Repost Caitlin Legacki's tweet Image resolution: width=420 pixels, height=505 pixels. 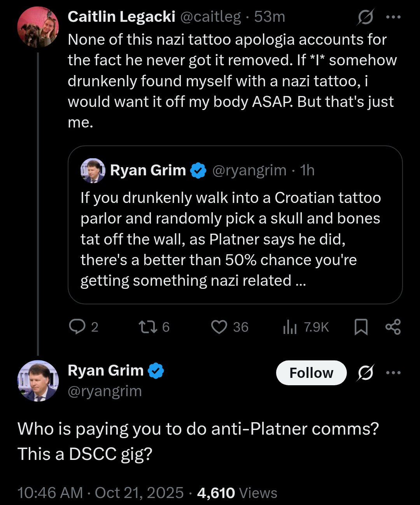154,327
